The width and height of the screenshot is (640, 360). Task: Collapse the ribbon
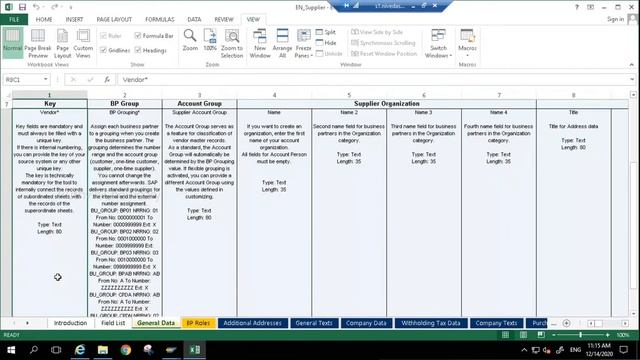tap(631, 65)
